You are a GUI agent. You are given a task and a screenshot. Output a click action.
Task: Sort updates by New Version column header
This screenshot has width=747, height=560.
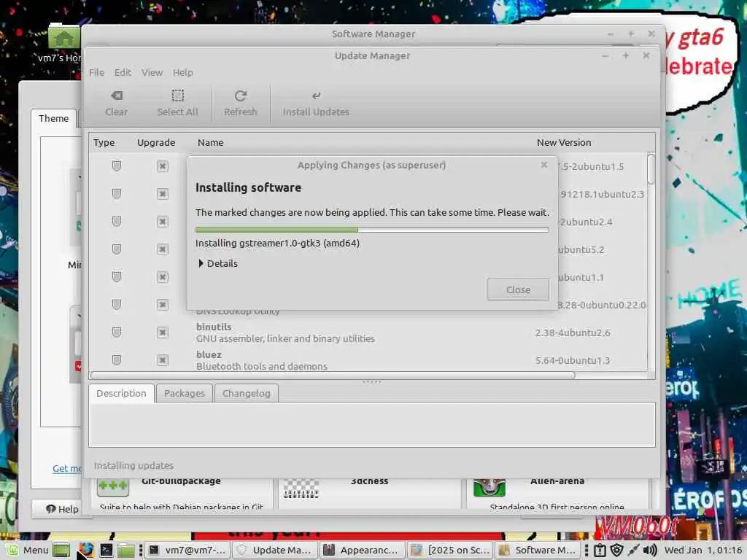pyautogui.click(x=564, y=142)
